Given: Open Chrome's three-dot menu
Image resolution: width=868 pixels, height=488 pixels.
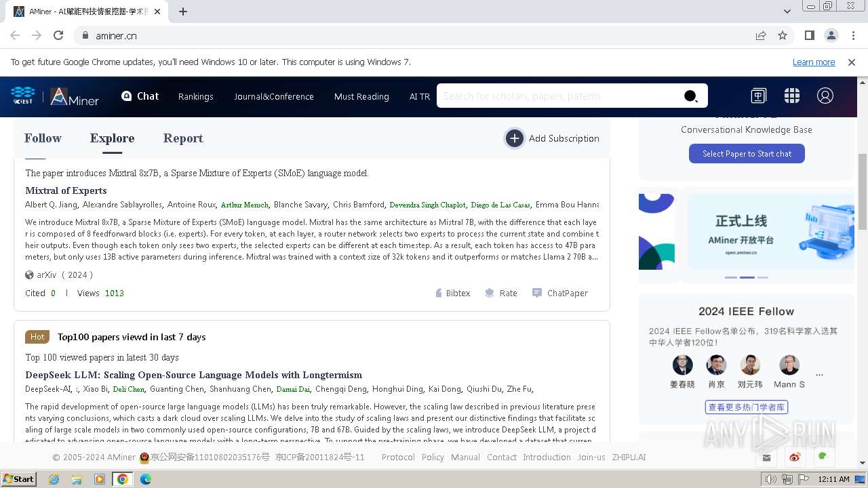Looking at the screenshot, I should pos(852,35).
